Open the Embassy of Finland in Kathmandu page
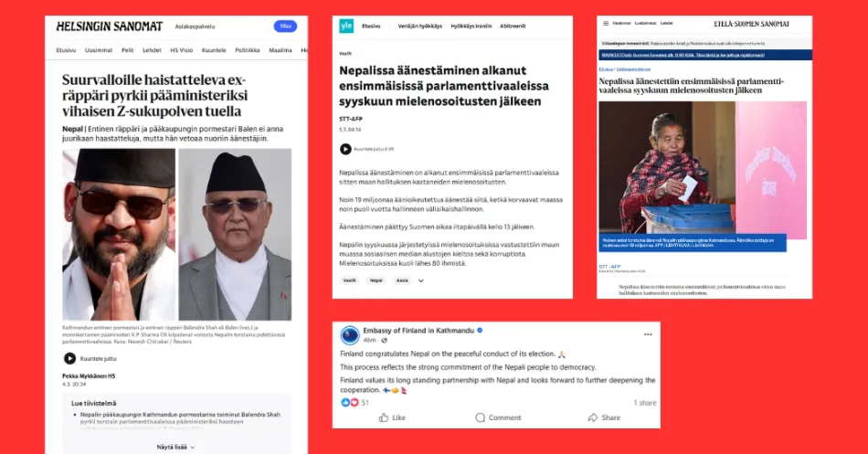This screenshot has width=868, height=454. point(418,331)
